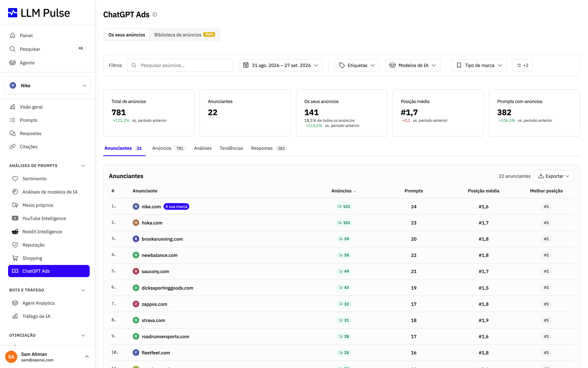The height and width of the screenshot is (368, 588).
Task: Open the Nike brand selector dropdown
Action: click(47, 85)
